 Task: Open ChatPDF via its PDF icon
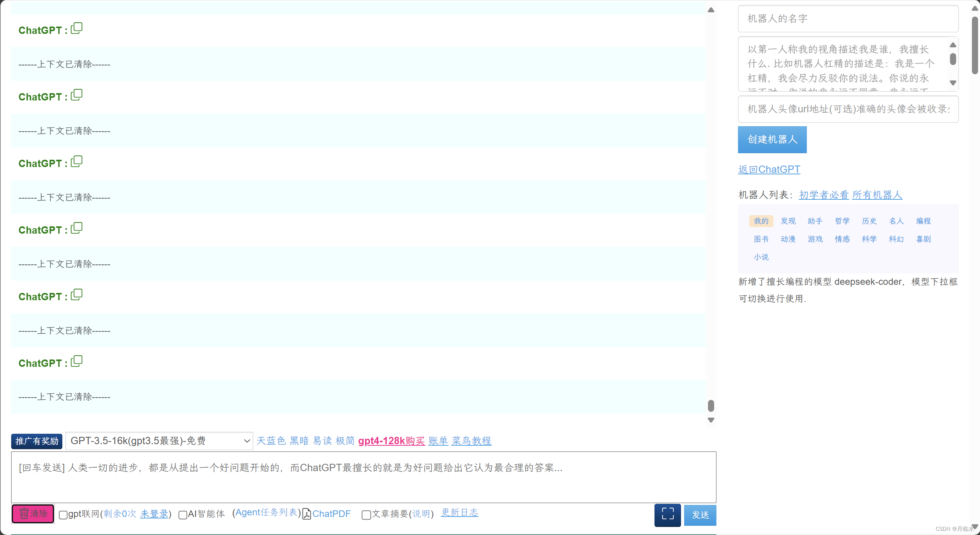click(307, 514)
